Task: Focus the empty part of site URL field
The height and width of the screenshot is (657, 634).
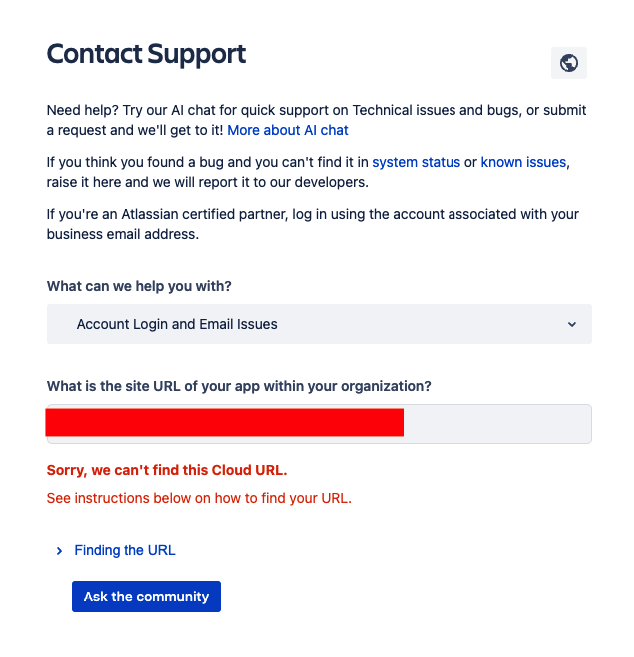Action: click(497, 424)
